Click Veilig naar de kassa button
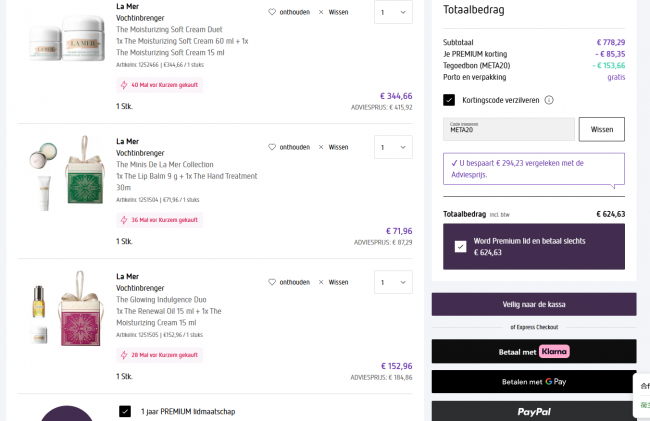The image size is (650, 421). click(x=534, y=304)
